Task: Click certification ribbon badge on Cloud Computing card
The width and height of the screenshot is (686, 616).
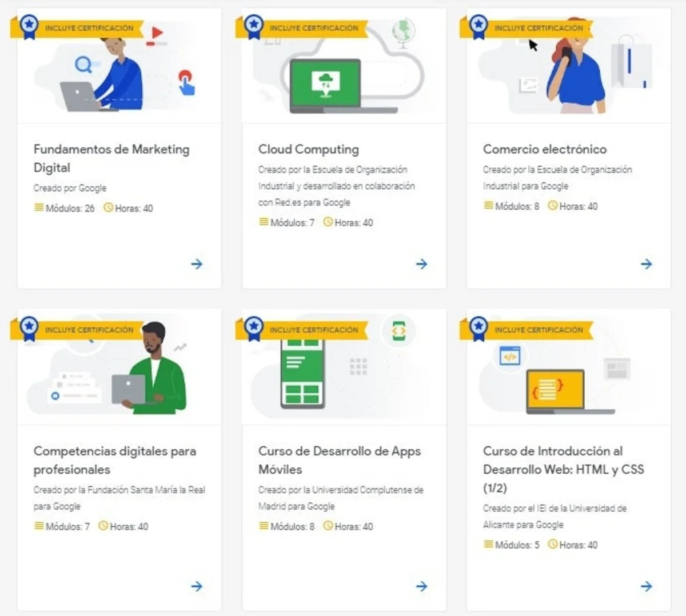Action: click(x=253, y=26)
